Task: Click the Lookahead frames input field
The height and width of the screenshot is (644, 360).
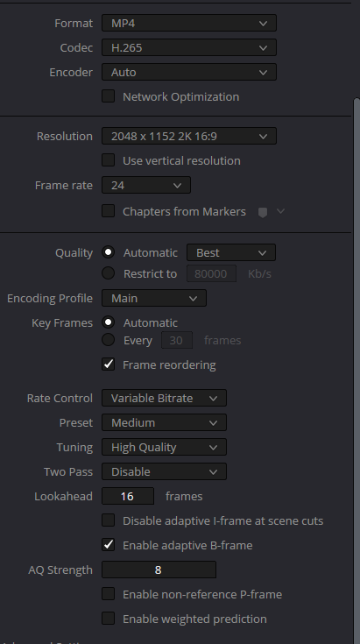Action: 128,496
